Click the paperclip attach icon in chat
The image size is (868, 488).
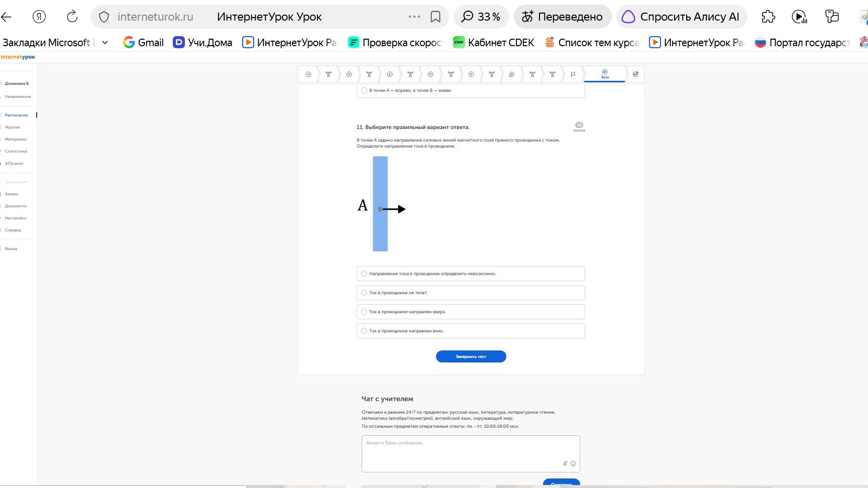click(x=565, y=463)
